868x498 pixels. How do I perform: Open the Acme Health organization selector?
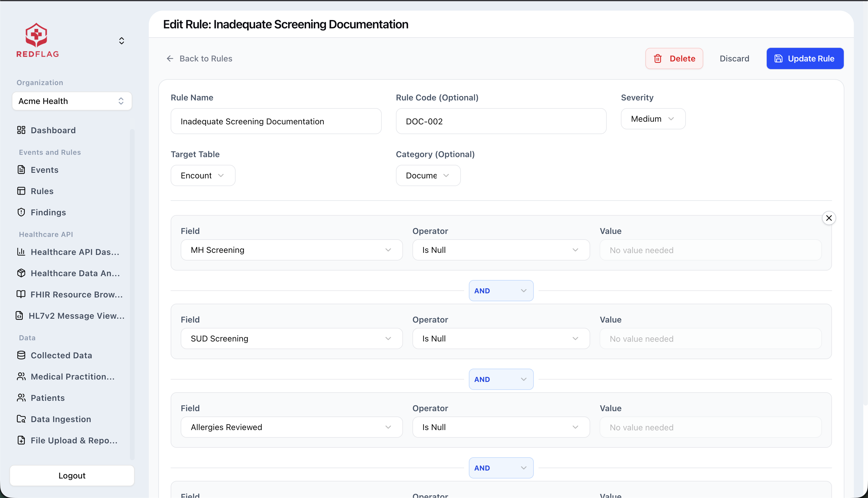72,101
